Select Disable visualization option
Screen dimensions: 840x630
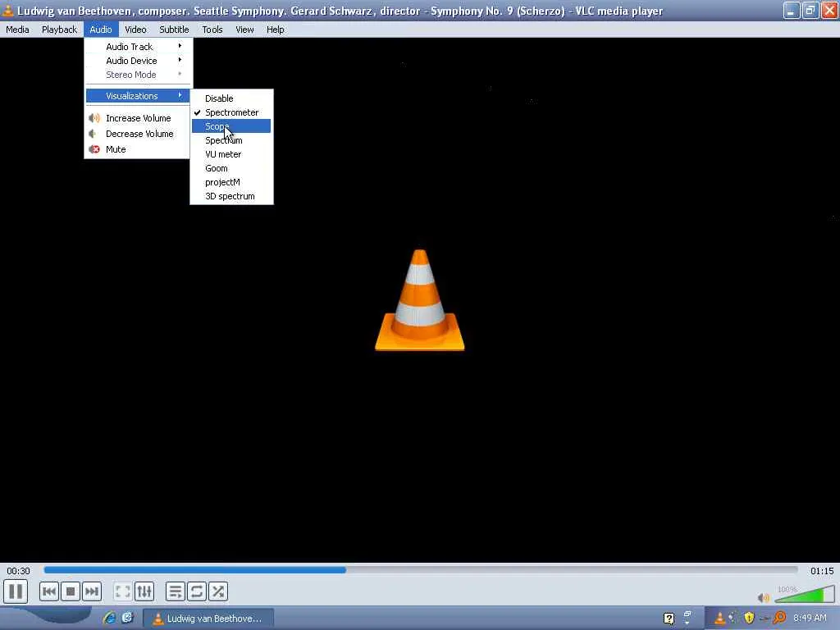pos(231,98)
